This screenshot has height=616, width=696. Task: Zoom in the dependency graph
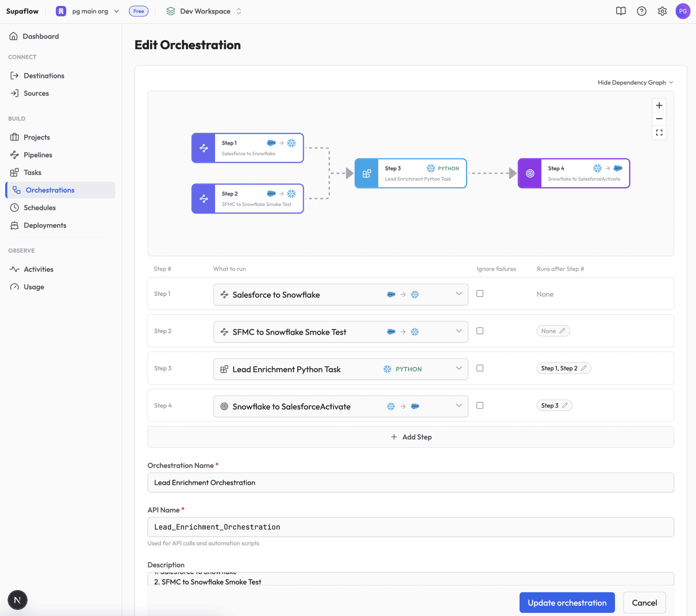click(x=659, y=105)
